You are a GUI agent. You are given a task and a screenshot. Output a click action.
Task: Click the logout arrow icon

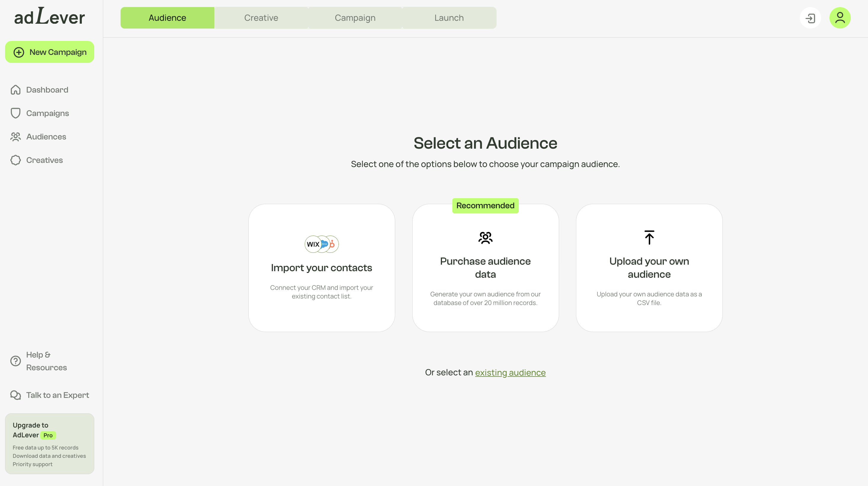810,18
